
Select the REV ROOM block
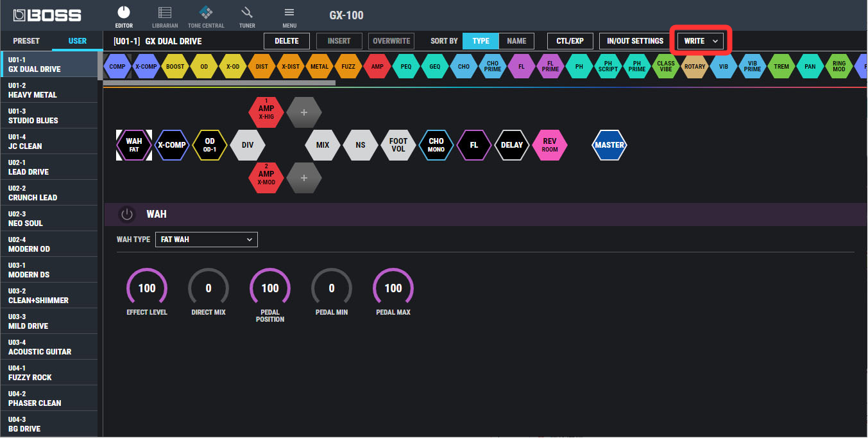tap(550, 145)
